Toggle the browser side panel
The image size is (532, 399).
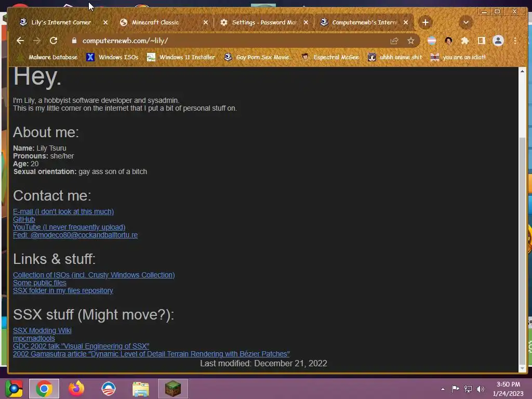pos(482,41)
